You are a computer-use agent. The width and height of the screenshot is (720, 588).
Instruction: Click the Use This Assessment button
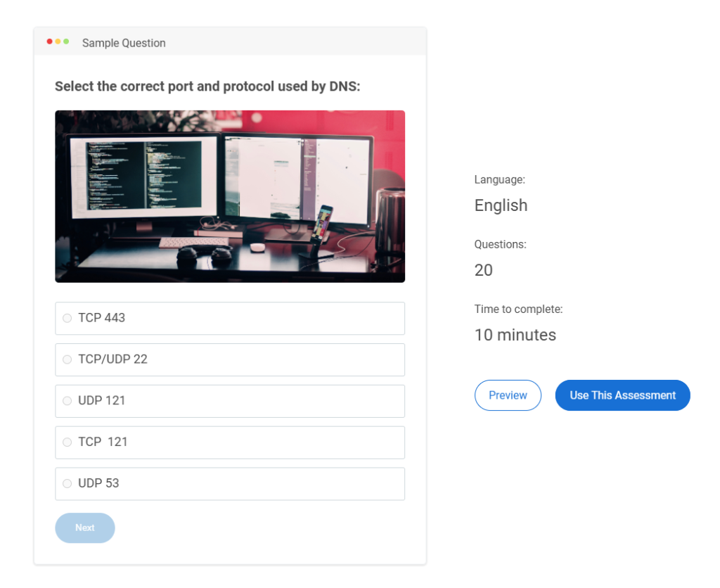click(x=622, y=395)
